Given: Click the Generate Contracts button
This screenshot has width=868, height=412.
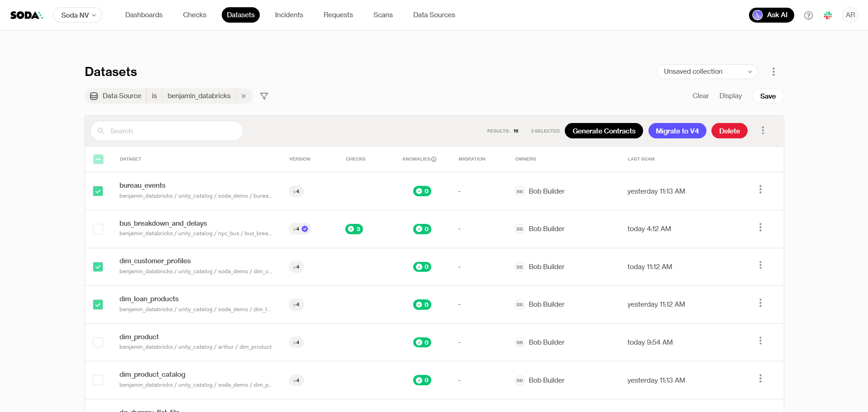Looking at the screenshot, I should (x=604, y=131).
